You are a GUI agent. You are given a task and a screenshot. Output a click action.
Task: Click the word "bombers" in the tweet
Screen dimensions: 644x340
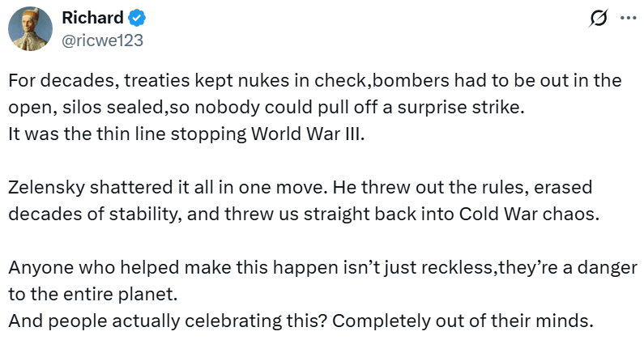[x=395, y=82]
